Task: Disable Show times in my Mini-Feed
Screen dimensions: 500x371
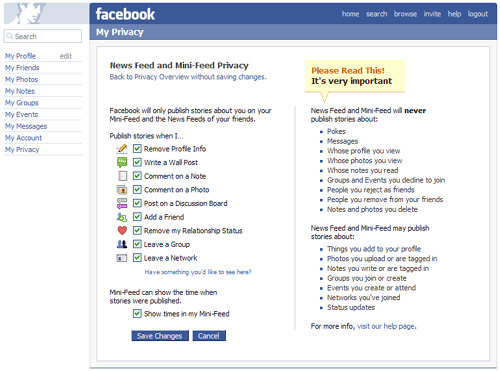Action: [x=137, y=314]
